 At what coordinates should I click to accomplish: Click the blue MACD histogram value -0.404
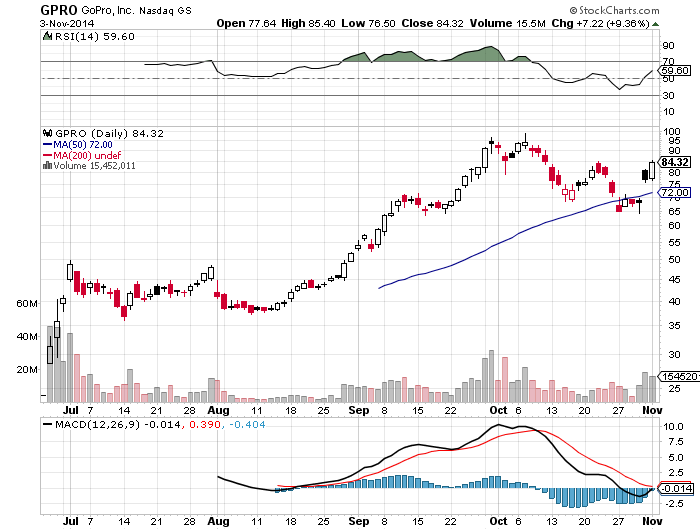247,425
